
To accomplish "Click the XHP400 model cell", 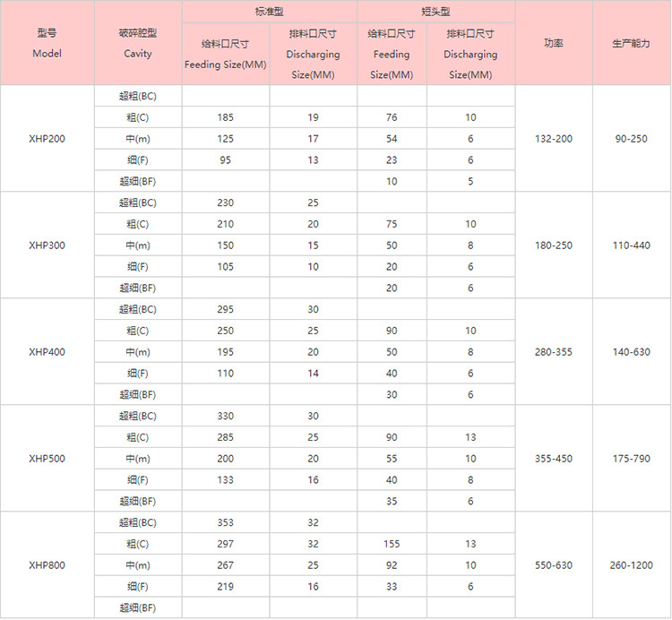I will (47, 352).
